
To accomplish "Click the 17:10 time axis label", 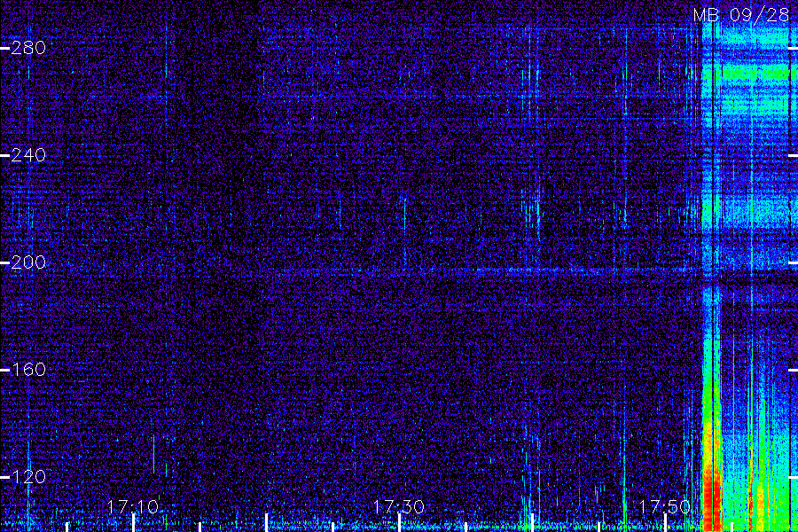I will (133, 506).
